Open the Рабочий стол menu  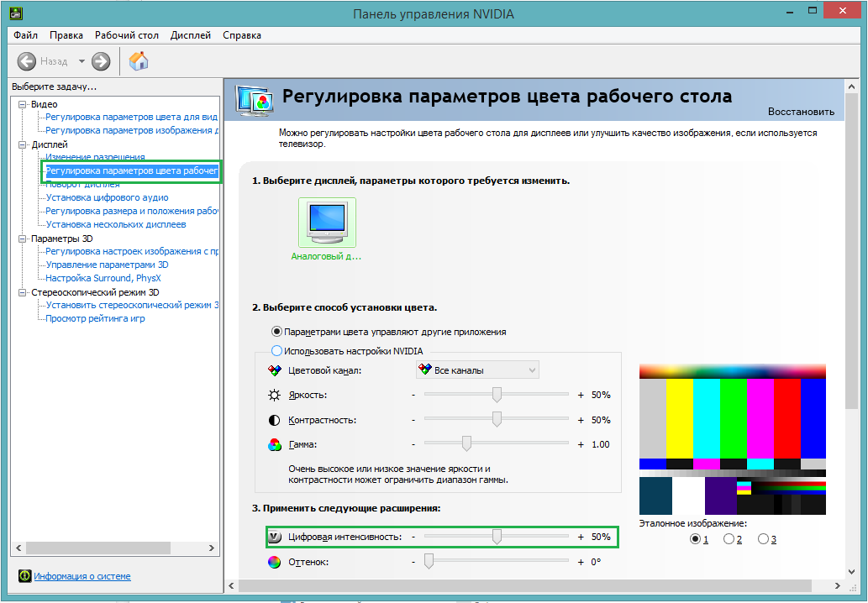click(126, 35)
